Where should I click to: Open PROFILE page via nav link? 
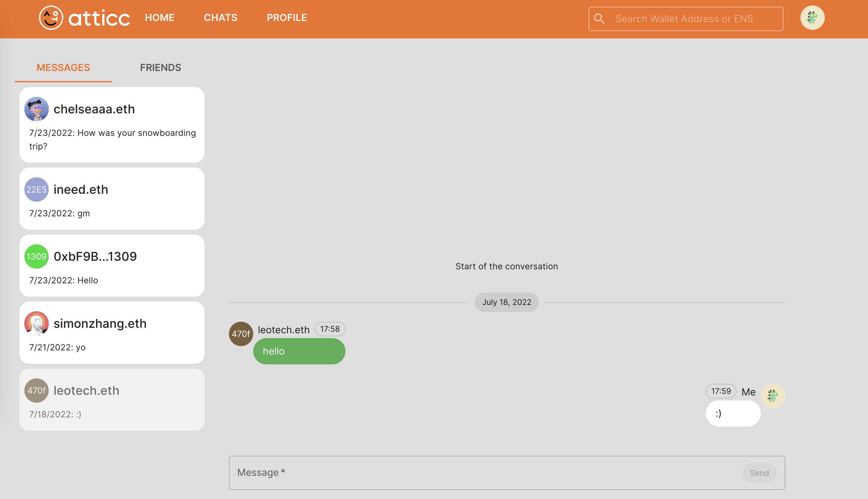coord(287,17)
